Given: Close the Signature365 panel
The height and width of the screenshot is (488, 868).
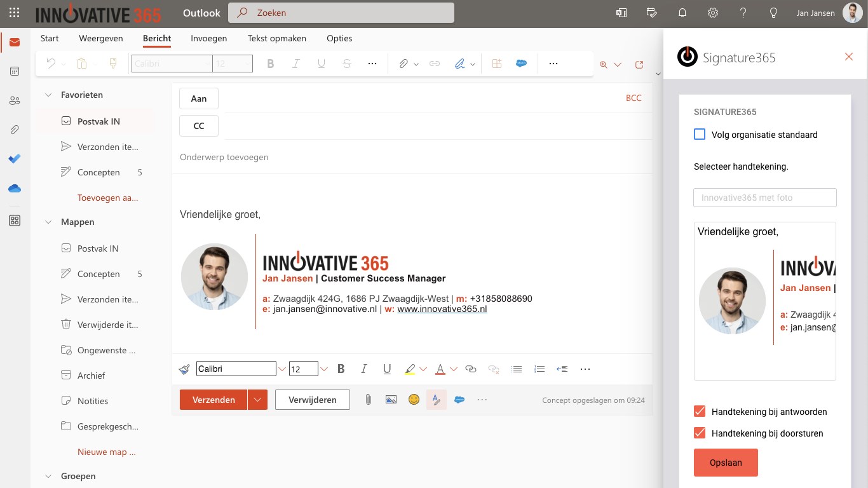Looking at the screenshot, I should tap(849, 57).
